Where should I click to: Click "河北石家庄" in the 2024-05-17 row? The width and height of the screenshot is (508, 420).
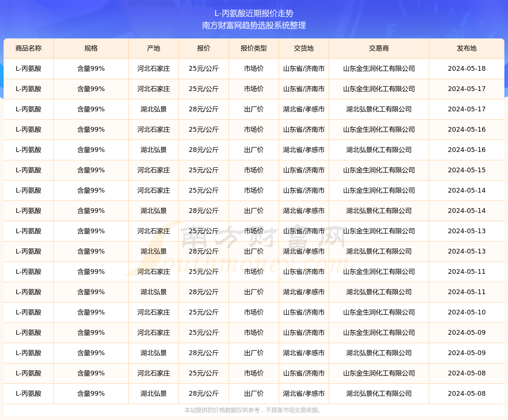[153, 89]
